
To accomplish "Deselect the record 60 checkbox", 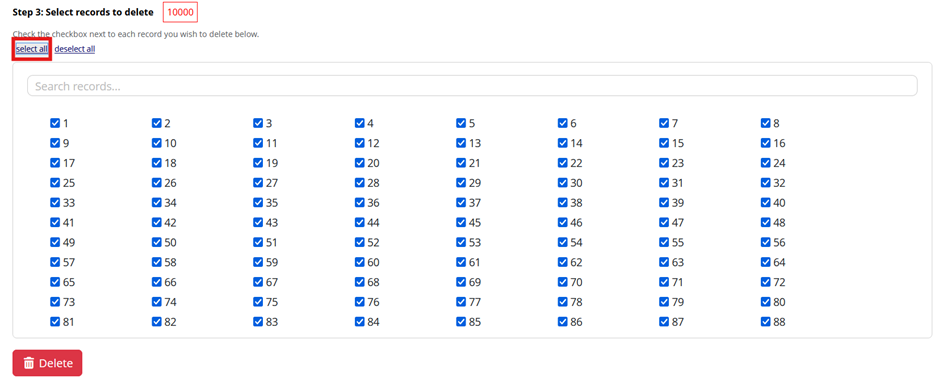I will coord(360,262).
